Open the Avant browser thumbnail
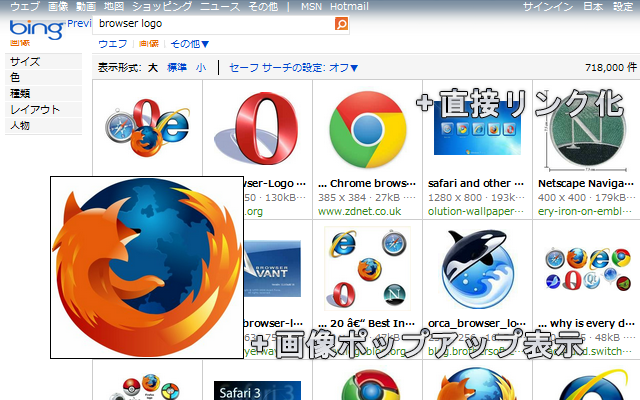The height and width of the screenshot is (400, 640). pos(272,269)
